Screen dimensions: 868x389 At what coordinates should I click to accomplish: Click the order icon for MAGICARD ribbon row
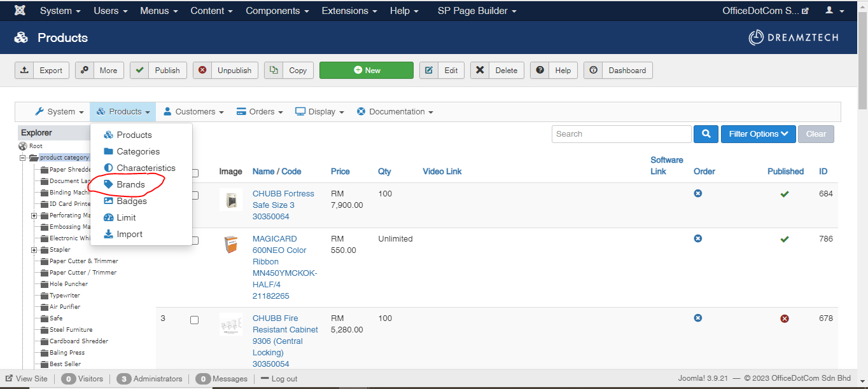(698, 238)
